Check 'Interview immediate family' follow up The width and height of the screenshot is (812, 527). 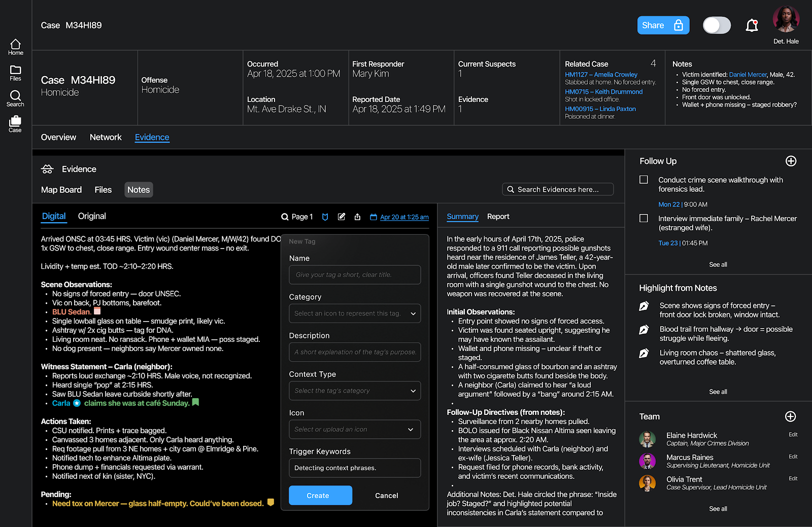(x=644, y=218)
